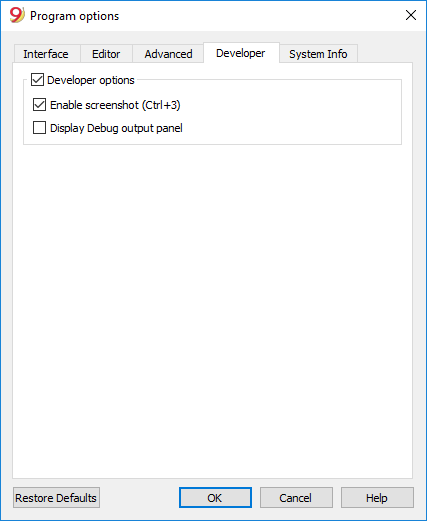Uncheck the Developer options checkbox
This screenshot has height=522, width=427.
click(37, 80)
